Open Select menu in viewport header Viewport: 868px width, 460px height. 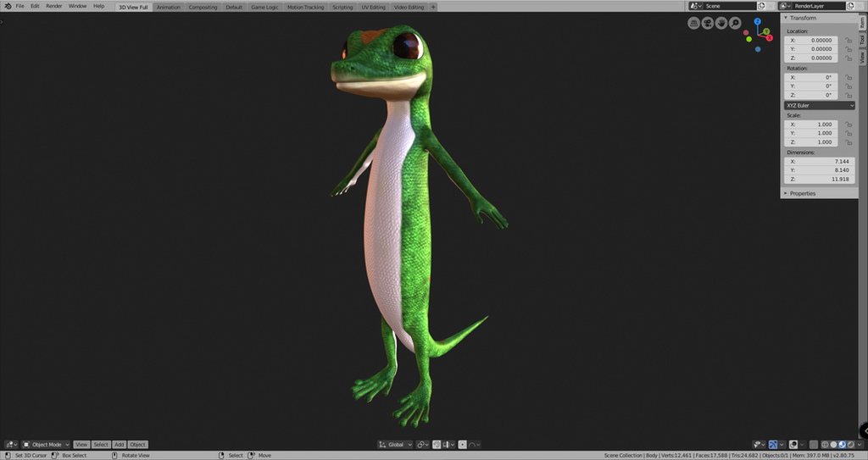[101, 445]
